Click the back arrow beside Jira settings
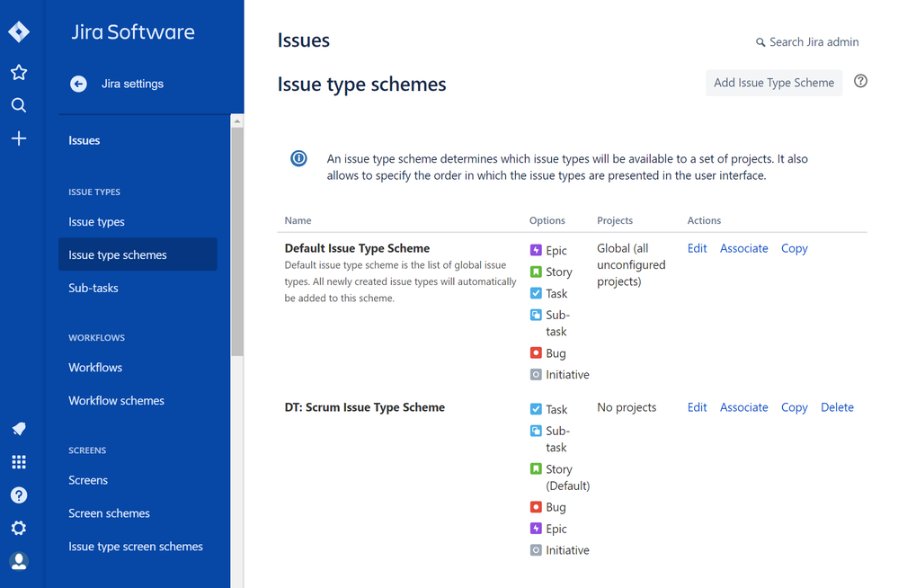Image resolution: width=898 pixels, height=588 pixels. pos(78,84)
